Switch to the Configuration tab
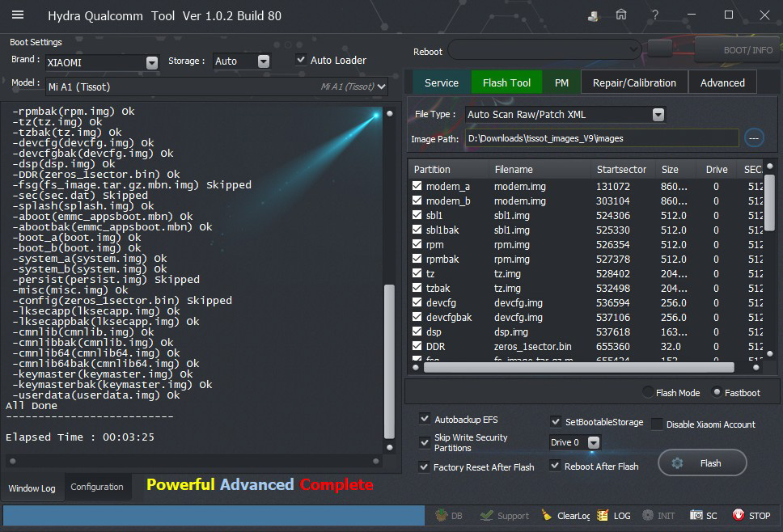This screenshot has height=532, width=783. (97, 487)
